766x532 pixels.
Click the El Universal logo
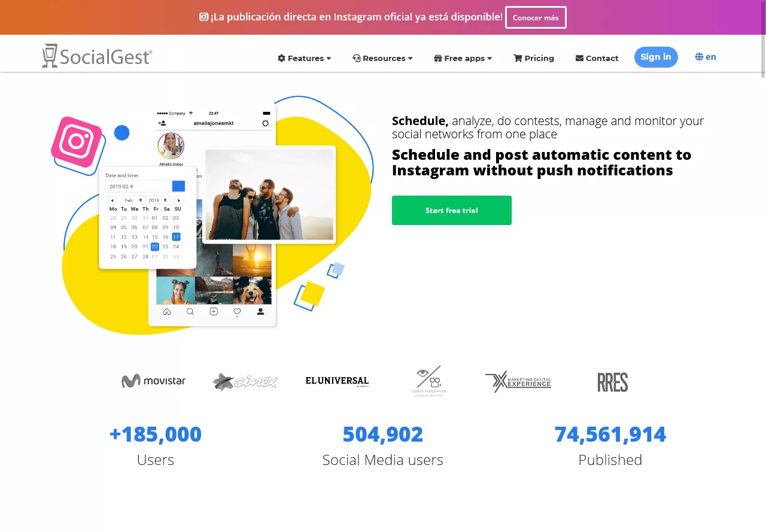[x=337, y=381]
